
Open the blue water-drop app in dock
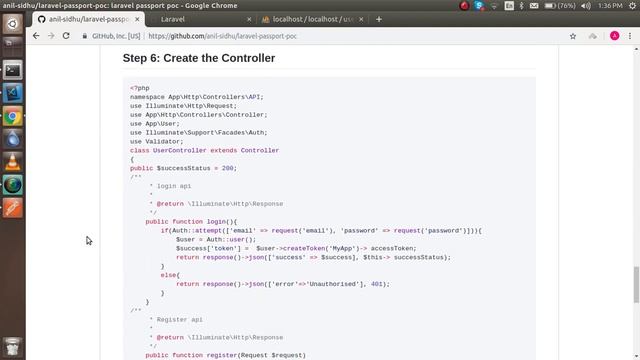tap(13, 139)
